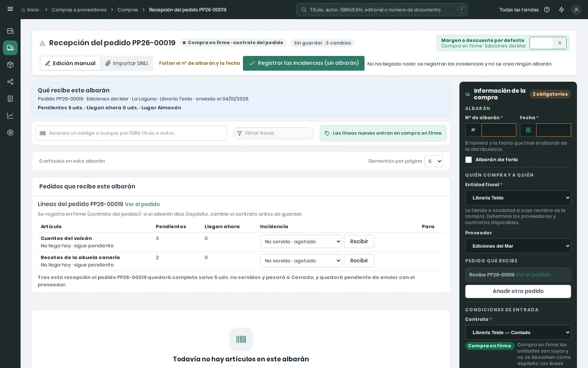Click the Cuentos del volcán article name

point(66,238)
